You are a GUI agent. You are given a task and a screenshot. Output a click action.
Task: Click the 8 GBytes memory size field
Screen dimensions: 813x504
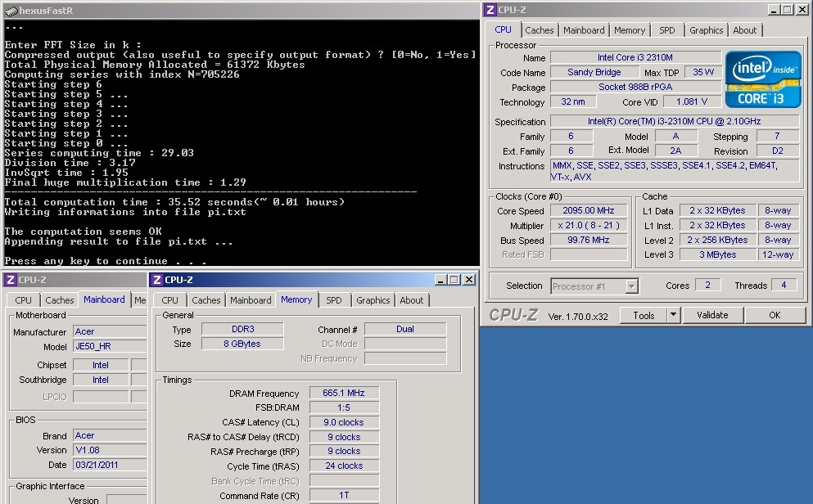pos(242,344)
